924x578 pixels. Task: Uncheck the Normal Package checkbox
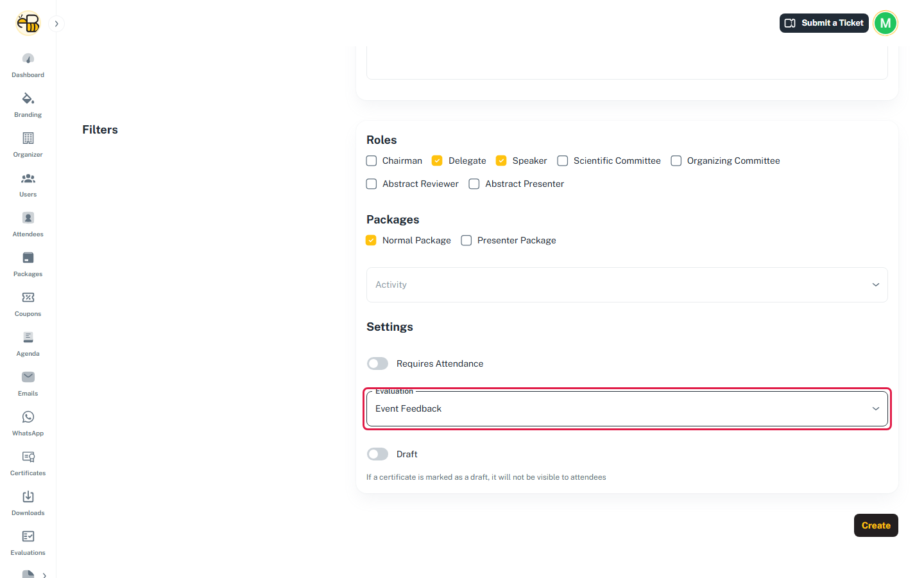tap(371, 240)
